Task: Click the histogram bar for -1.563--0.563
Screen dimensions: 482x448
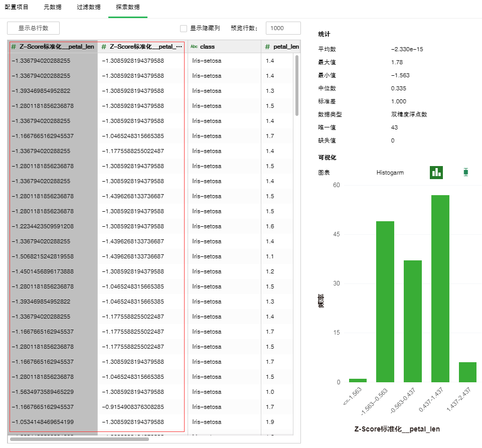Action: pyautogui.click(x=385, y=302)
